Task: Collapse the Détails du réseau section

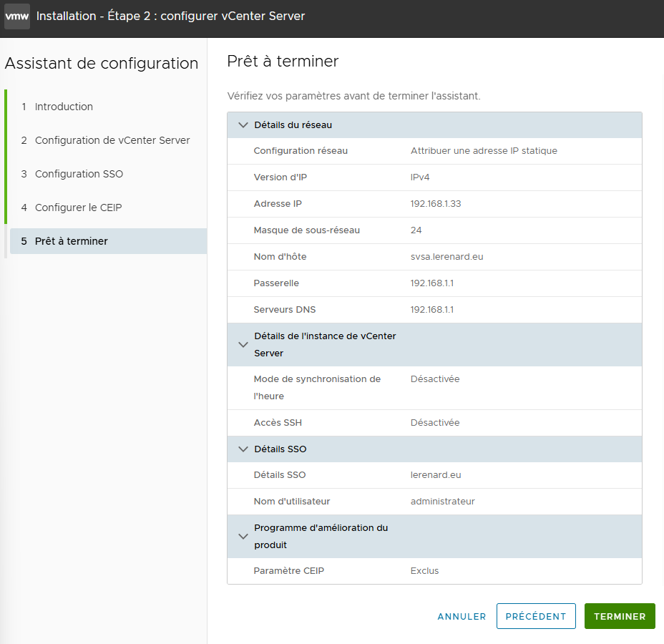Action: tap(243, 125)
